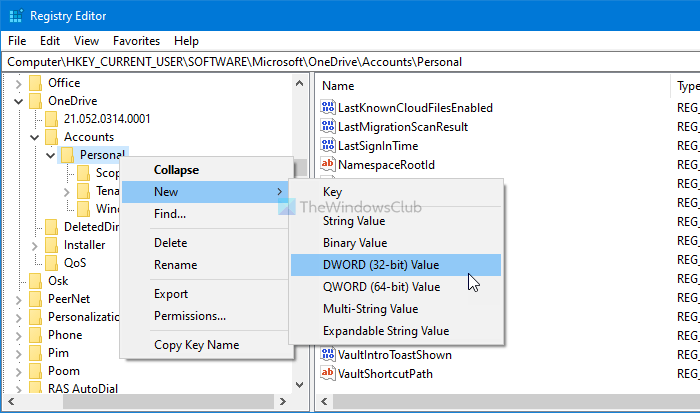Viewport: 700px width, 413px height.
Task: Choose Delete in the context menu
Action: coord(207,243)
